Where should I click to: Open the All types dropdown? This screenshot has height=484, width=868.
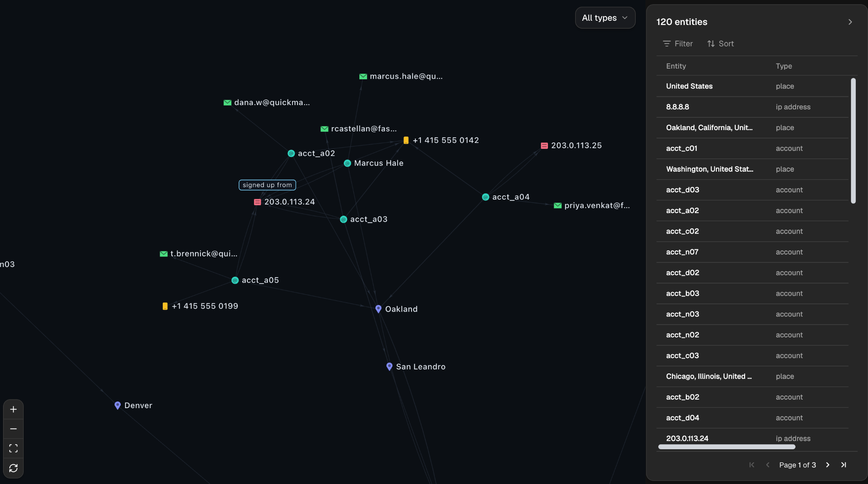(x=605, y=18)
